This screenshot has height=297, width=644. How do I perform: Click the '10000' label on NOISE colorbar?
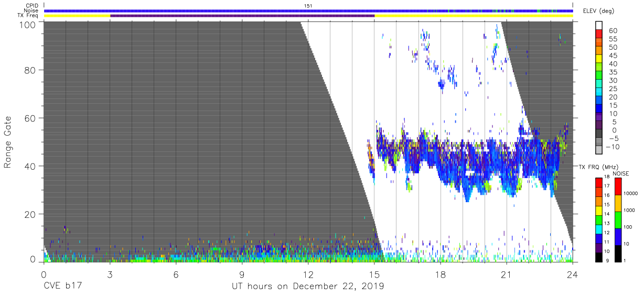point(632,193)
